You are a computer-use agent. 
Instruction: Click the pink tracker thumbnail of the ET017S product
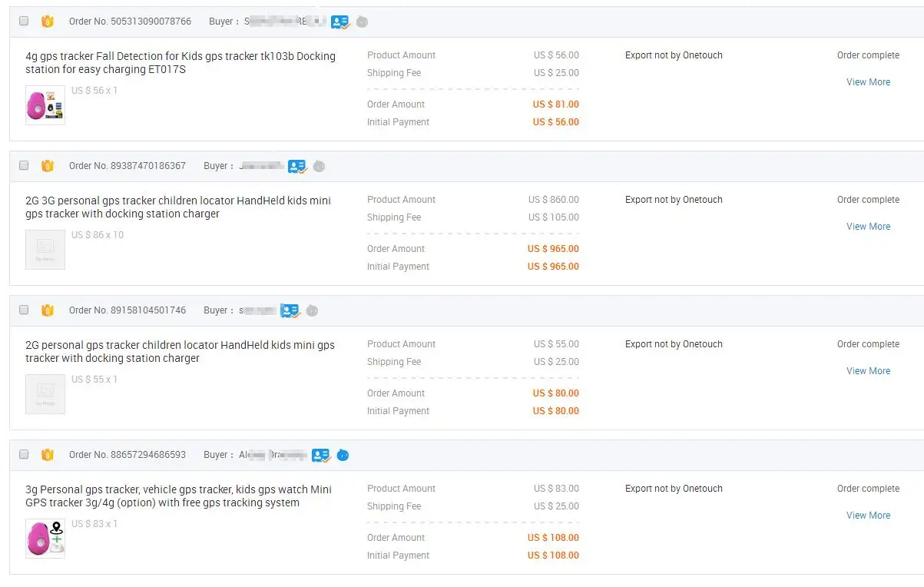tap(45, 105)
